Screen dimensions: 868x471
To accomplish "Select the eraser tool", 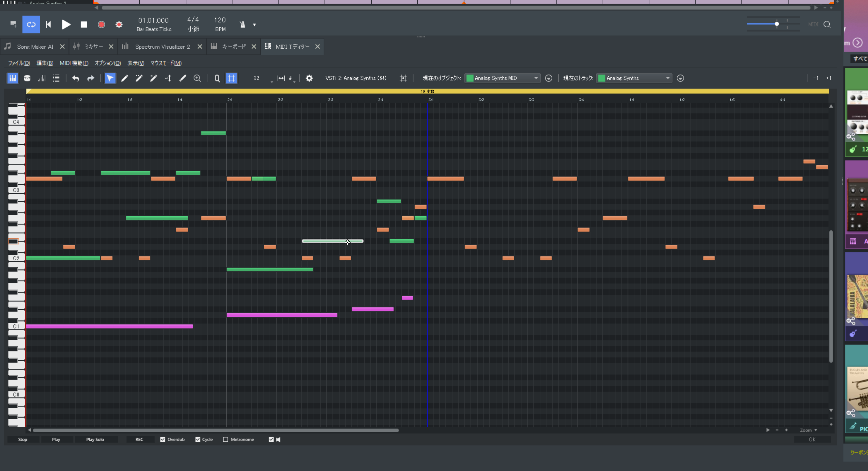I will [183, 78].
